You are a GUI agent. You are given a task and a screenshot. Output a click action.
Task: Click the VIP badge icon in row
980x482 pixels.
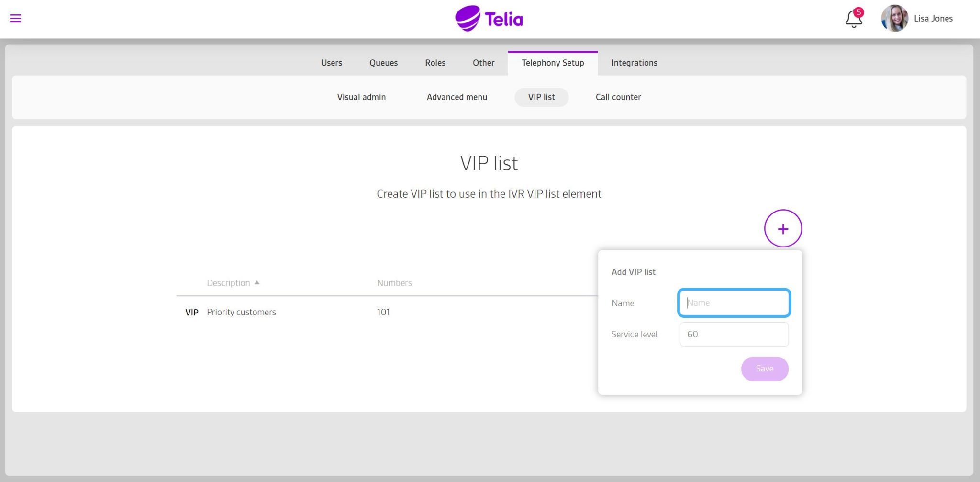pyautogui.click(x=191, y=313)
